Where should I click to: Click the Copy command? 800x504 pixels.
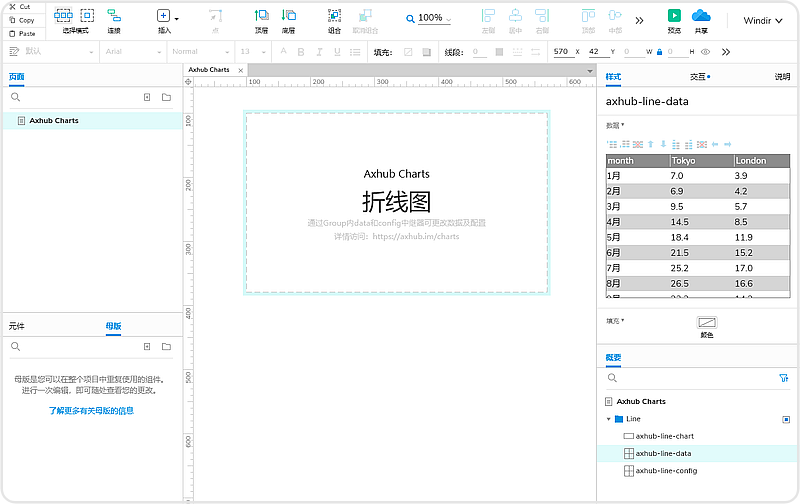pyautogui.click(x=22, y=20)
